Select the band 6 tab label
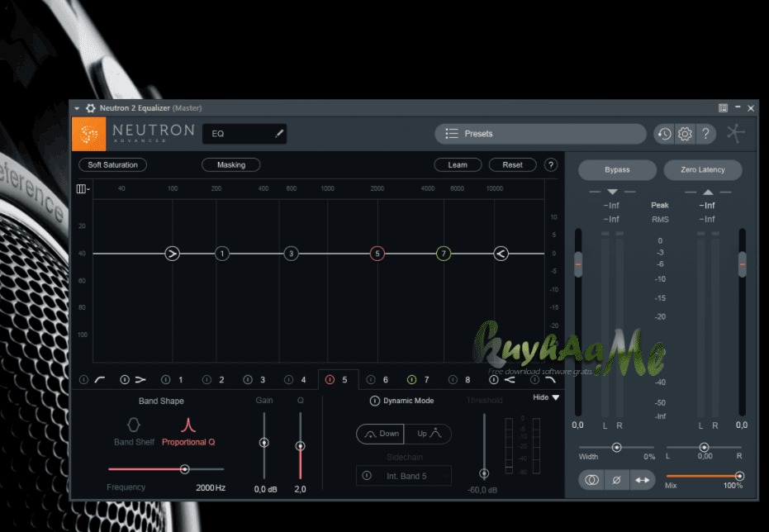769x532 pixels. [x=386, y=379]
